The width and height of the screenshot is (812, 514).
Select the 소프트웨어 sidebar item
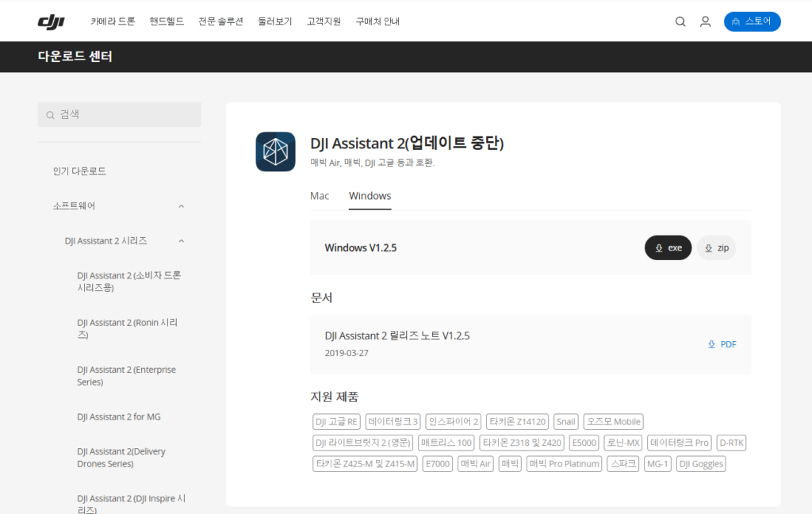(x=74, y=205)
